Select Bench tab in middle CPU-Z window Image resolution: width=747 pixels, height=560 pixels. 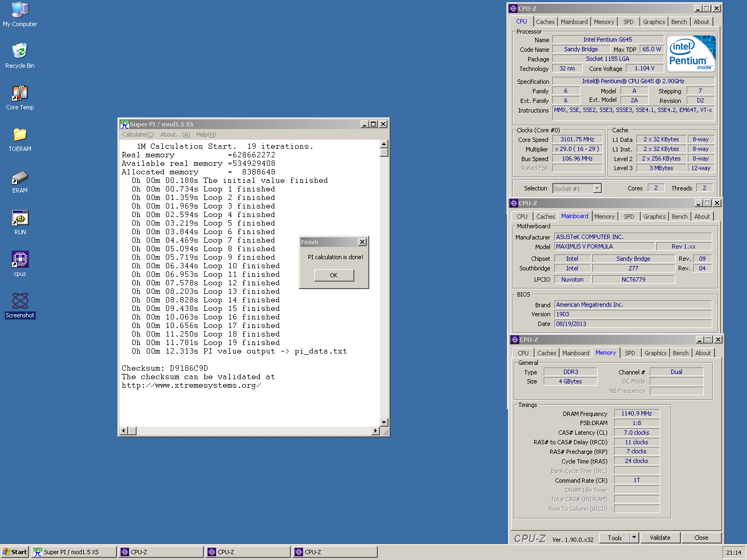click(680, 217)
